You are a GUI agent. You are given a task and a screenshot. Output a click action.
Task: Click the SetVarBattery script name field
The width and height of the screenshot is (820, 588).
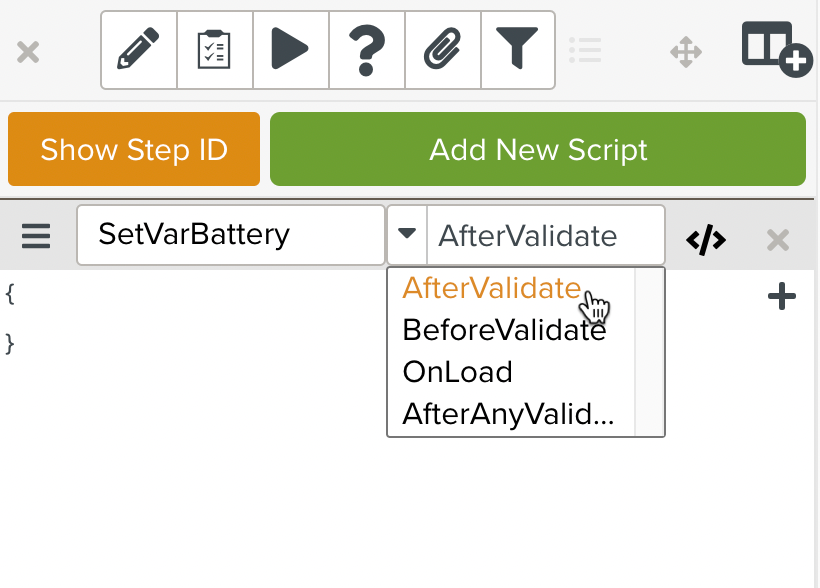231,235
